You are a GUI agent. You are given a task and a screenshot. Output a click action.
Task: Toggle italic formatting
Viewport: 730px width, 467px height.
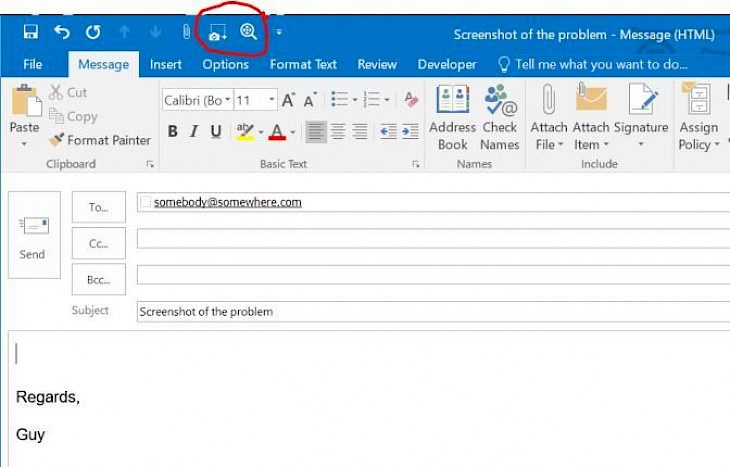tap(194, 131)
